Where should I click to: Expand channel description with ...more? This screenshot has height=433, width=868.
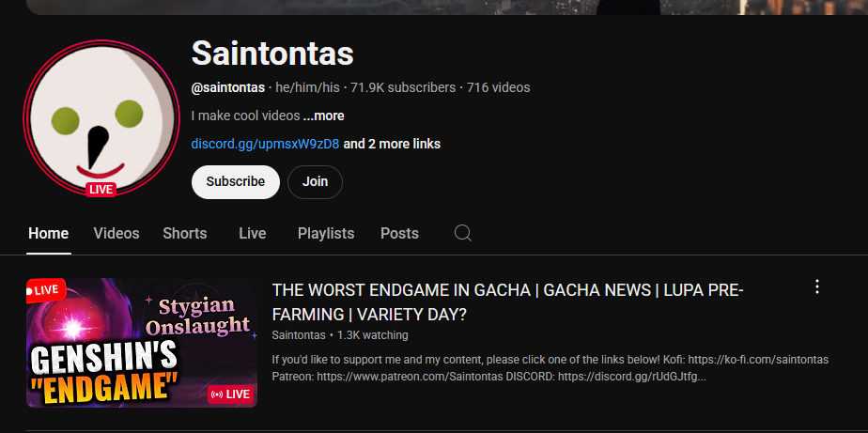coord(324,116)
